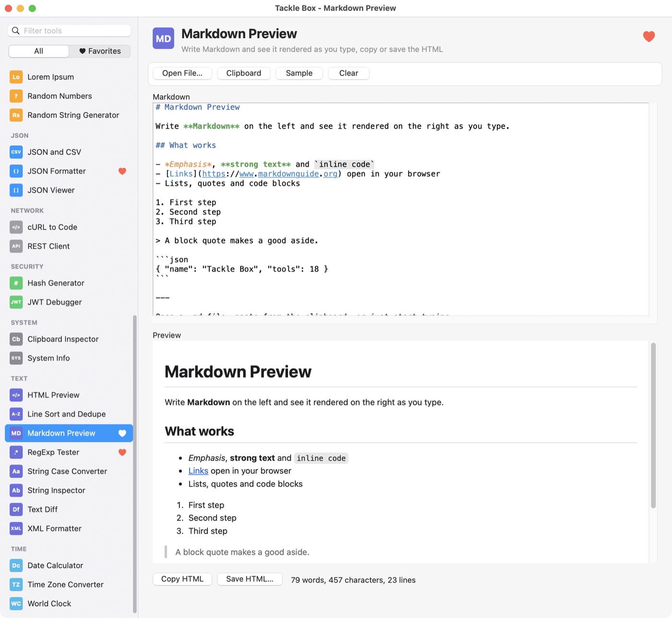Open the Lorem Ipsum tool
The width and height of the screenshot is (672, 618).
[69, 77]
